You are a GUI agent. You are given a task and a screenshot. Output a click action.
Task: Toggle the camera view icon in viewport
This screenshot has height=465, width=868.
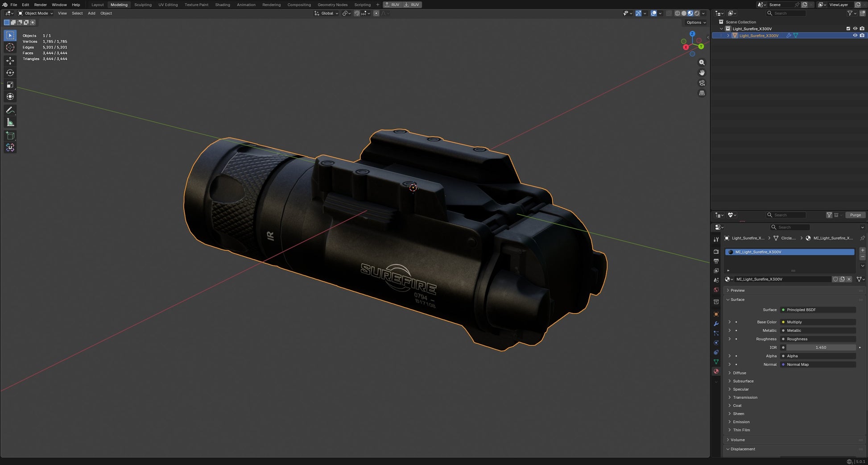coord(702,83)
